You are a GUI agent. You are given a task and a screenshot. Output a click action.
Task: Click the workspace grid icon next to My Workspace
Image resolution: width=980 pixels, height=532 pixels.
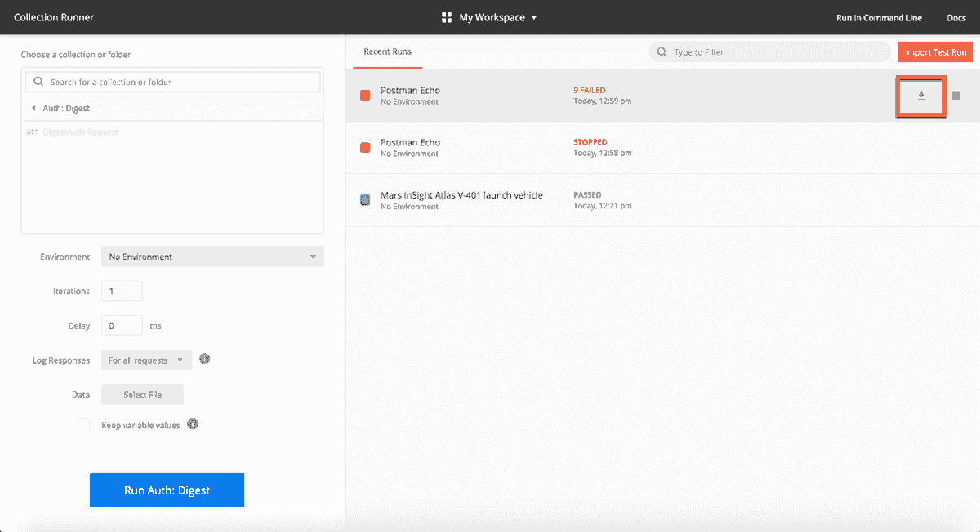click(445, 16)
